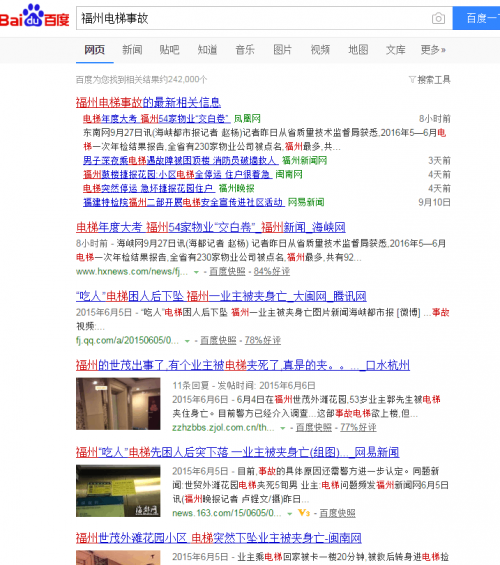Click the 8小时前 timestamp in news list
This screenshot has width=500, height=565.
434,119
